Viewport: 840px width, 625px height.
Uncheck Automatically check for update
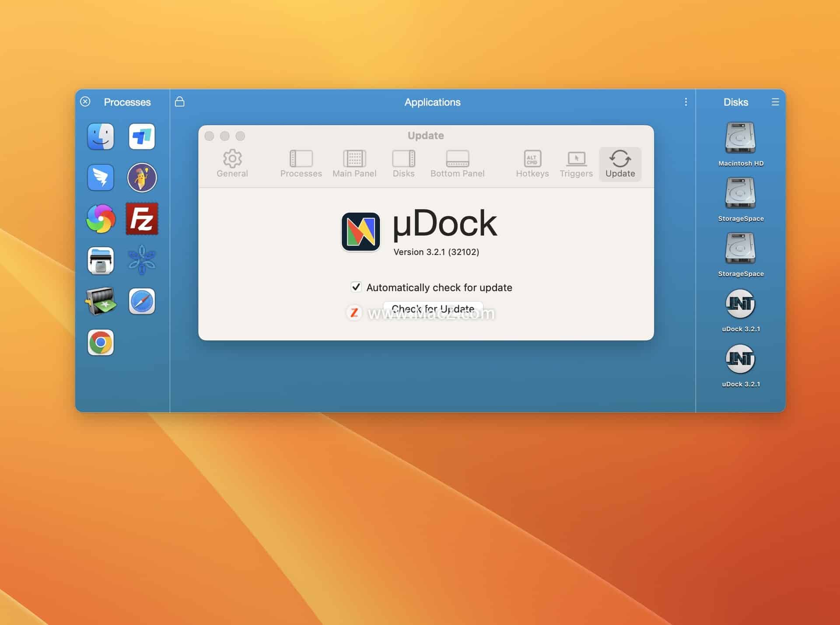pyautogui.click(x=355, y=287)
